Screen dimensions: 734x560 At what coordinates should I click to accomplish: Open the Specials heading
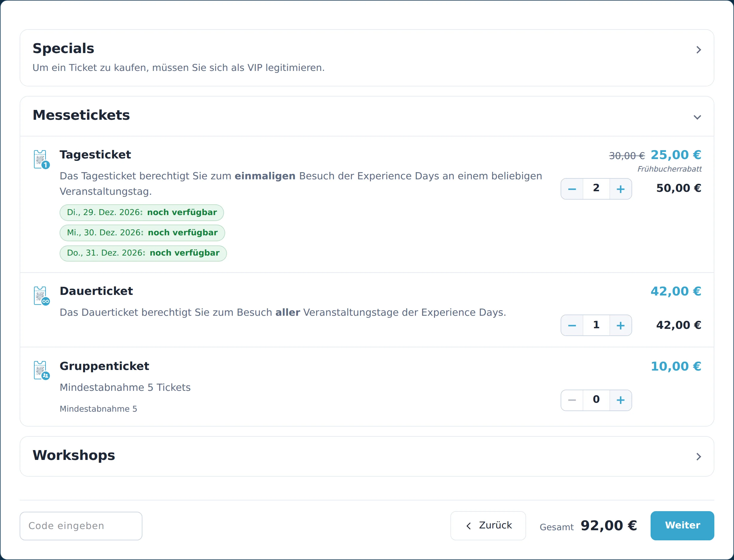(x=63, y=48)
